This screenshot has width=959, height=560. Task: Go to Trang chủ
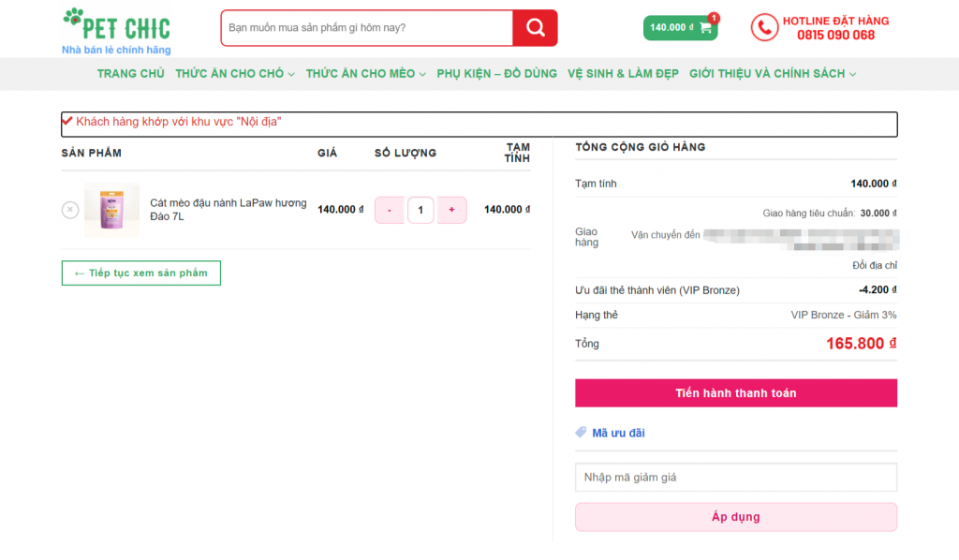130,73
